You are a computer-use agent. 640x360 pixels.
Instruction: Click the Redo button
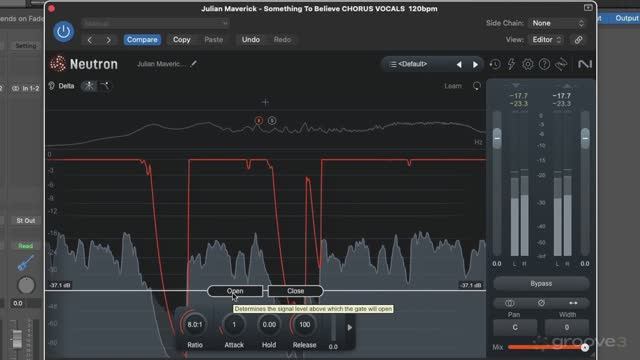point(282,40)
